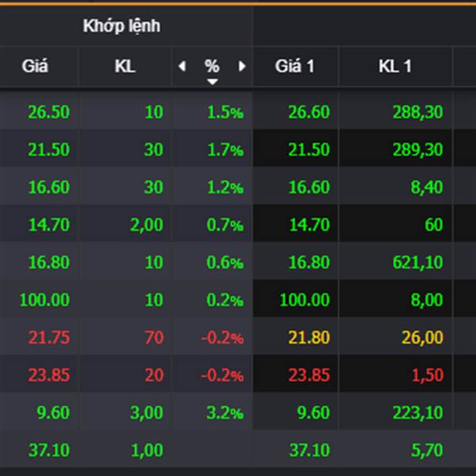This screenshot has width=476, height=476.
Task: Select the KL 1 value 621,10
Action: click(x=417, y=262)
